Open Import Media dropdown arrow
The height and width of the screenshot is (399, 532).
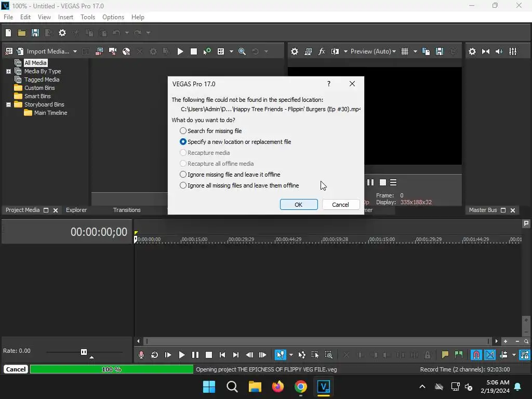pos(75,51)
